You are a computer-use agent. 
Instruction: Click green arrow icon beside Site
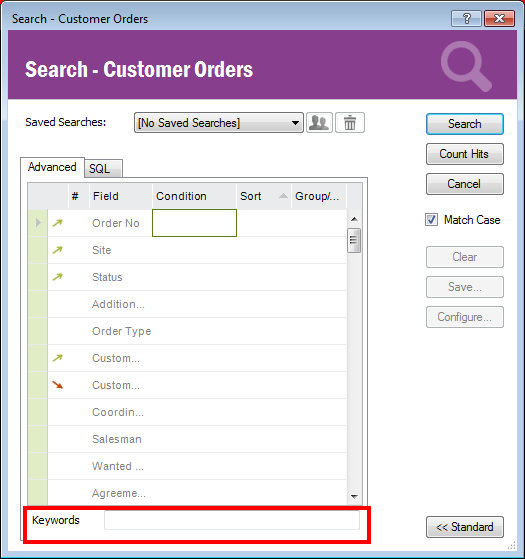pos(57,250)
